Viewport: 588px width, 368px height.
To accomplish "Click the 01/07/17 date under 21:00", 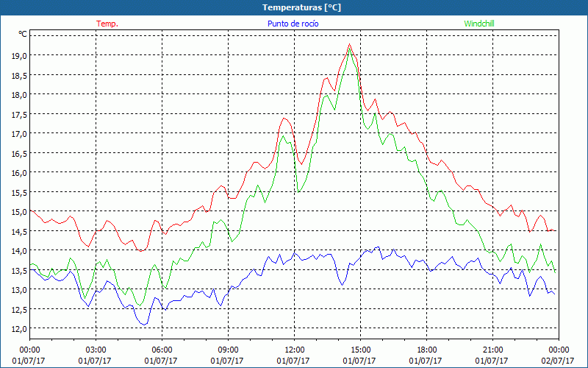I will click(492, 361).
